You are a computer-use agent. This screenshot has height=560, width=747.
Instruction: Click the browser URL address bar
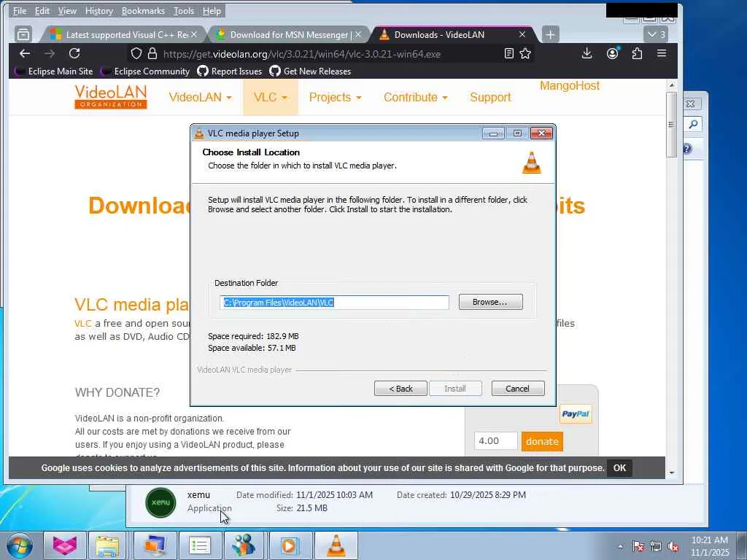(331, 54)
